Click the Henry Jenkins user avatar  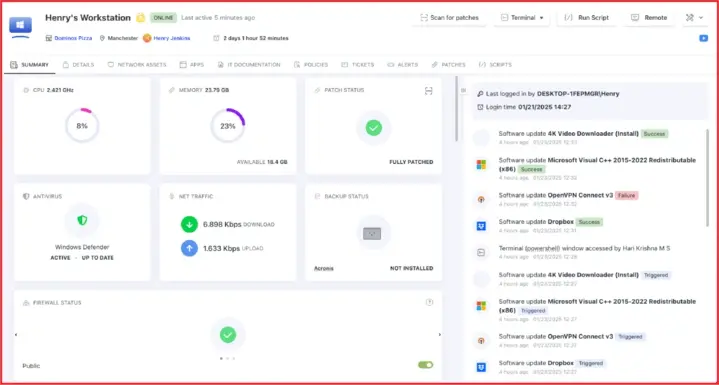pyautogui.click(x=147, y=38)
